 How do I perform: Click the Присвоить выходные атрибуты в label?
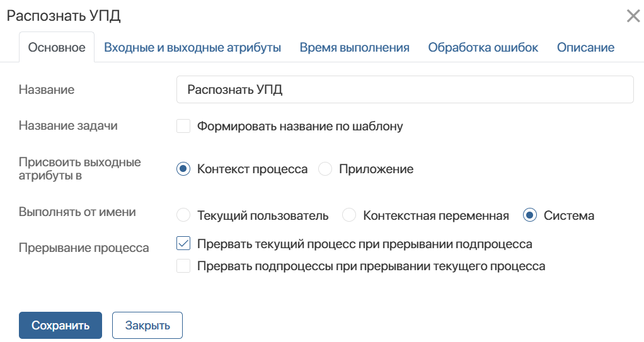[x=79, y=168]
